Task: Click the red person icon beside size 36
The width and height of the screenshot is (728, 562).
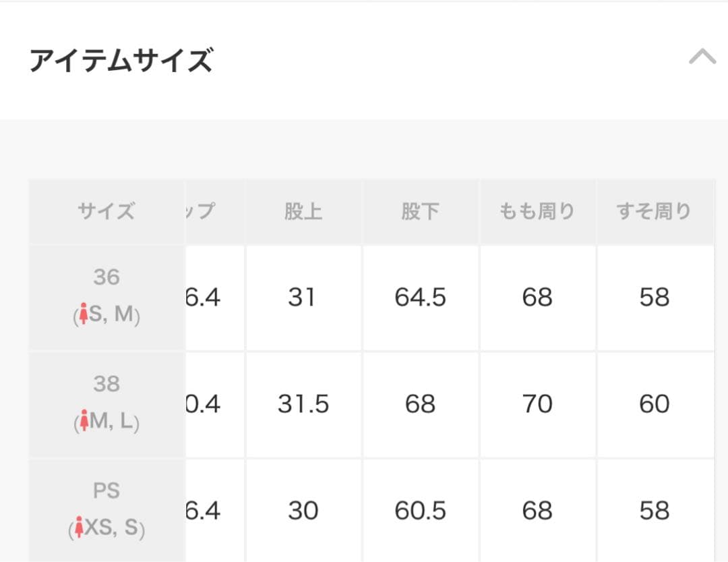Action: (82, 314)
